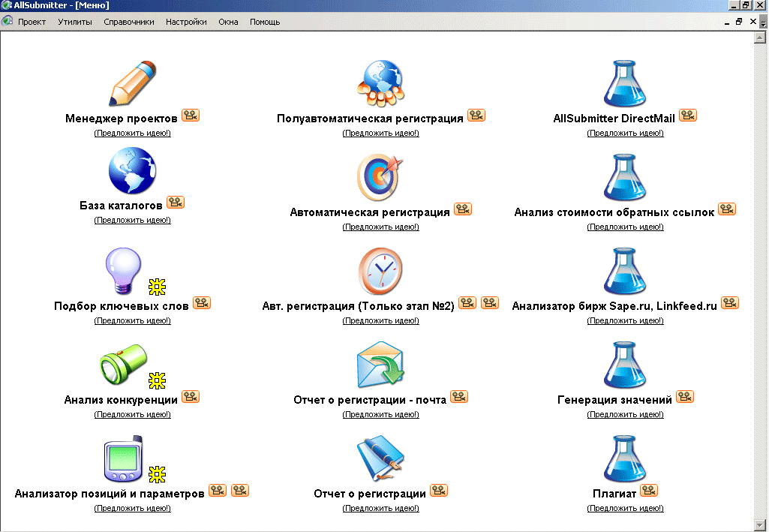Open the Помощь menu

[265, 22]
